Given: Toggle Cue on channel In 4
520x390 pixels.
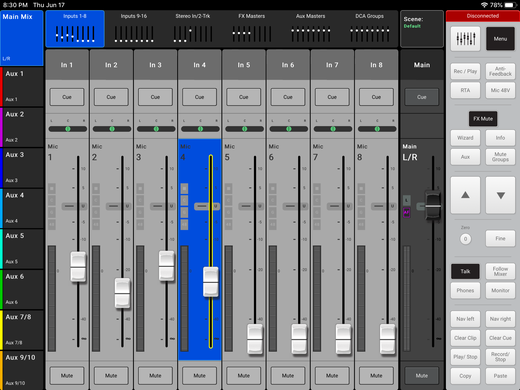Looking at the screenshot, I should tap(199, 97).
